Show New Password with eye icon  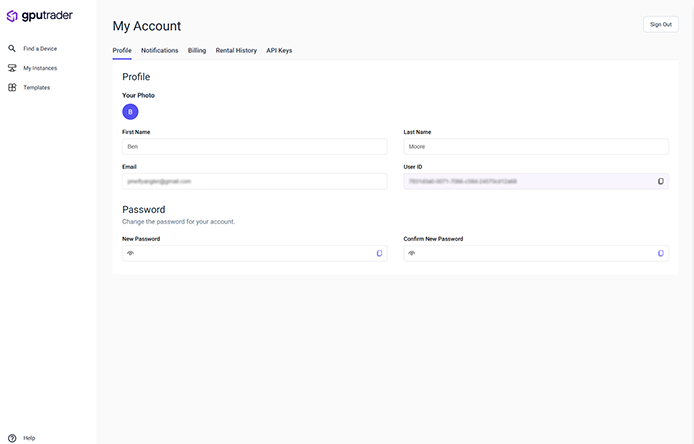click(x=131, y=253)
